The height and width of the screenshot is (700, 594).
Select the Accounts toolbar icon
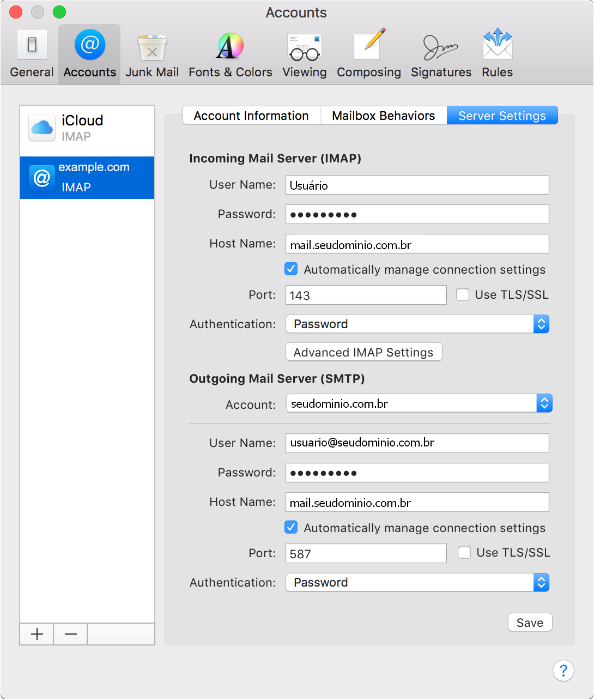coord(89,54)
